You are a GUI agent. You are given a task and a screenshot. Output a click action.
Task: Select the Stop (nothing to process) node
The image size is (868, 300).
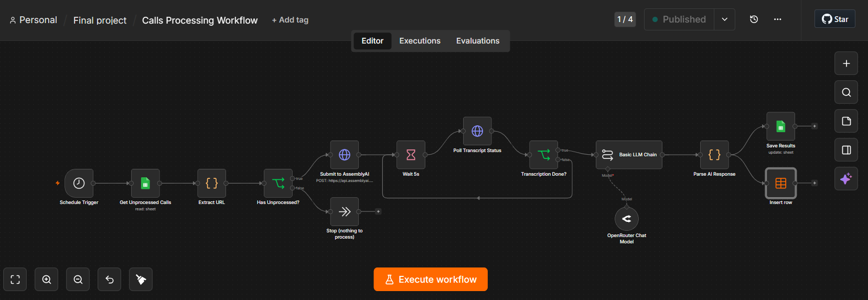tap(345, 211)
